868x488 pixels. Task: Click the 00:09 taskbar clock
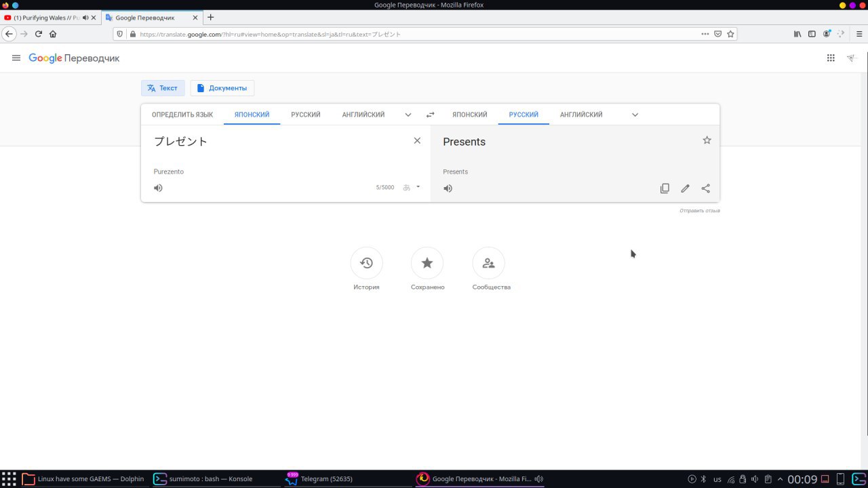(x=802, y=479)
